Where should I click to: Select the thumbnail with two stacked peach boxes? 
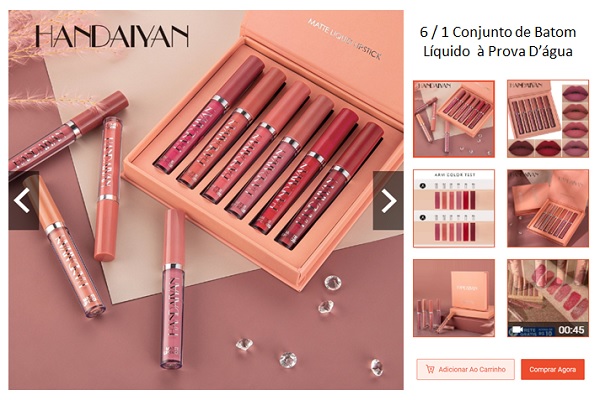(x=548, y=208)
